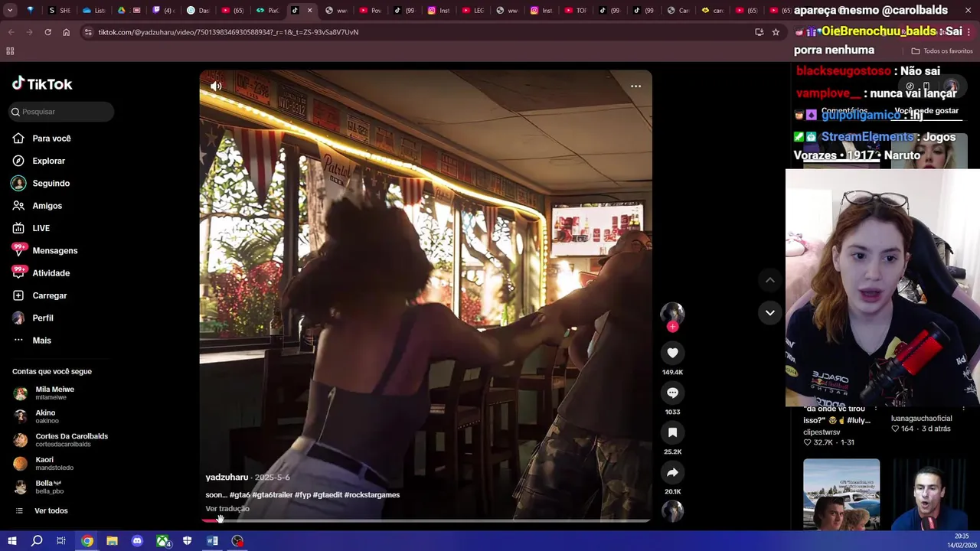Open Task View on taskbar
The width and height of the screenshot is (980, 551).
(61, 541)
